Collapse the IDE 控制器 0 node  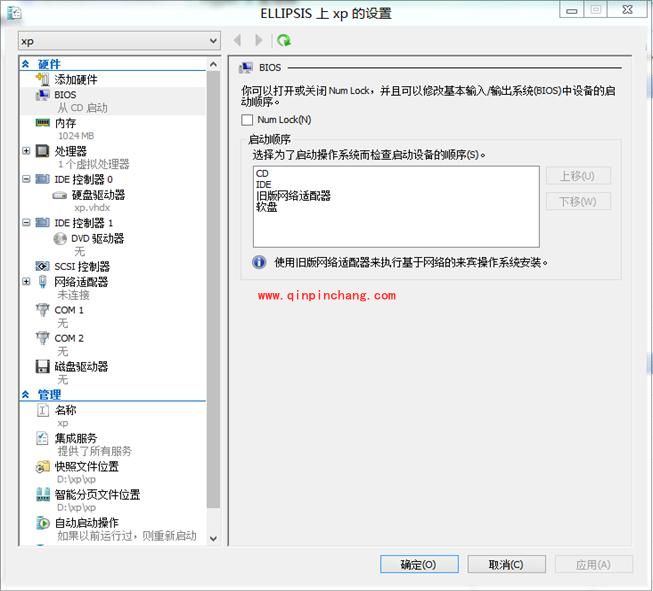pos(26,179)
